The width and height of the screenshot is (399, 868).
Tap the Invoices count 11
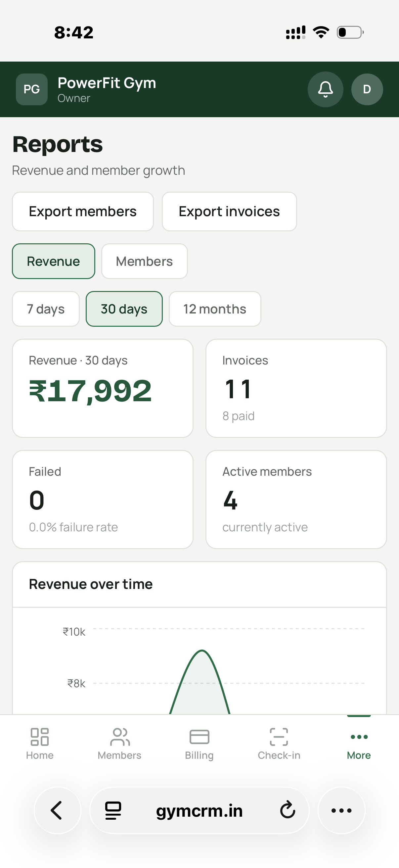pos(238,389)
